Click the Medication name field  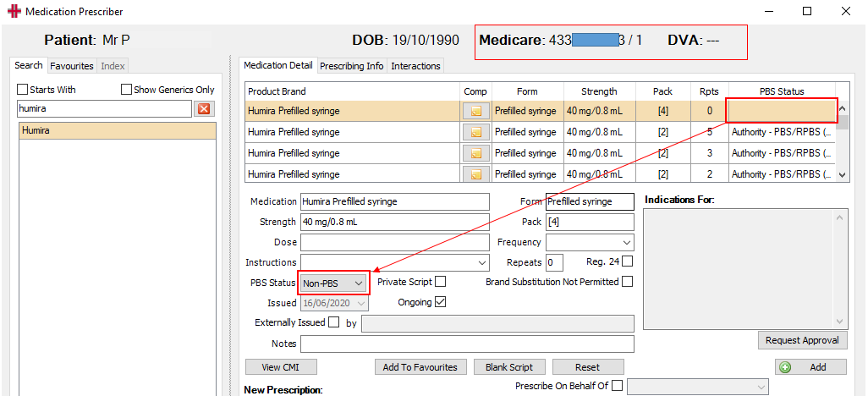click(x=395, y=201)
